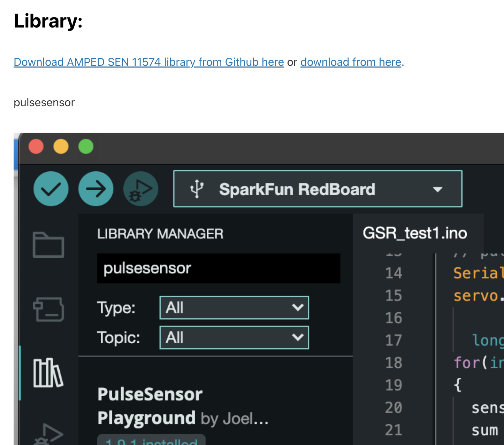Open the SparkFun RedBoard board selector dropdown
Image resolution: width=504 pixels, height=445 pixels.
pyautogui.click(x=318, y=189)
